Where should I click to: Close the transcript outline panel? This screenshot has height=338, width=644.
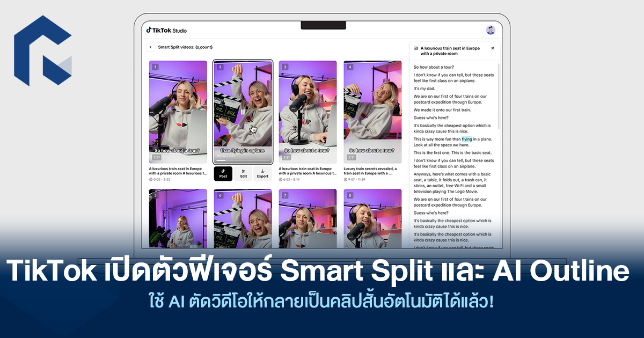493,48
